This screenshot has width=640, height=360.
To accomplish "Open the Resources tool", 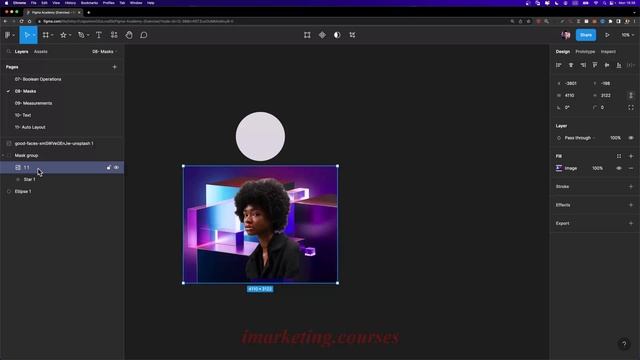I will pos(114,35).
